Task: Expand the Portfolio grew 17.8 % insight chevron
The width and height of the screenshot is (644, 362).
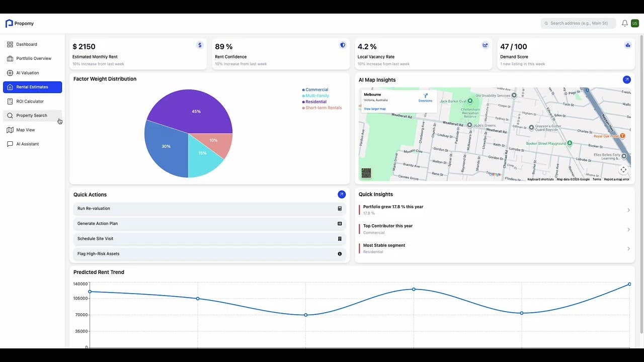Action: (628, 210)
